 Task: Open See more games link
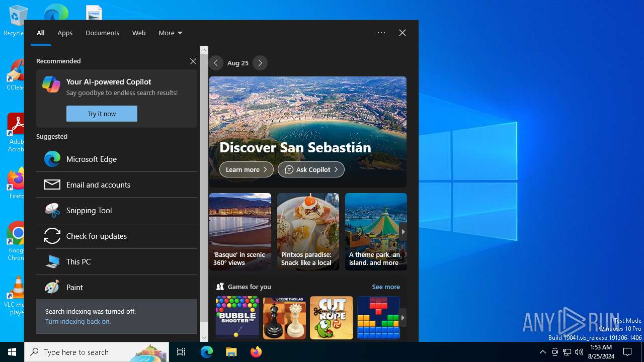386,287
